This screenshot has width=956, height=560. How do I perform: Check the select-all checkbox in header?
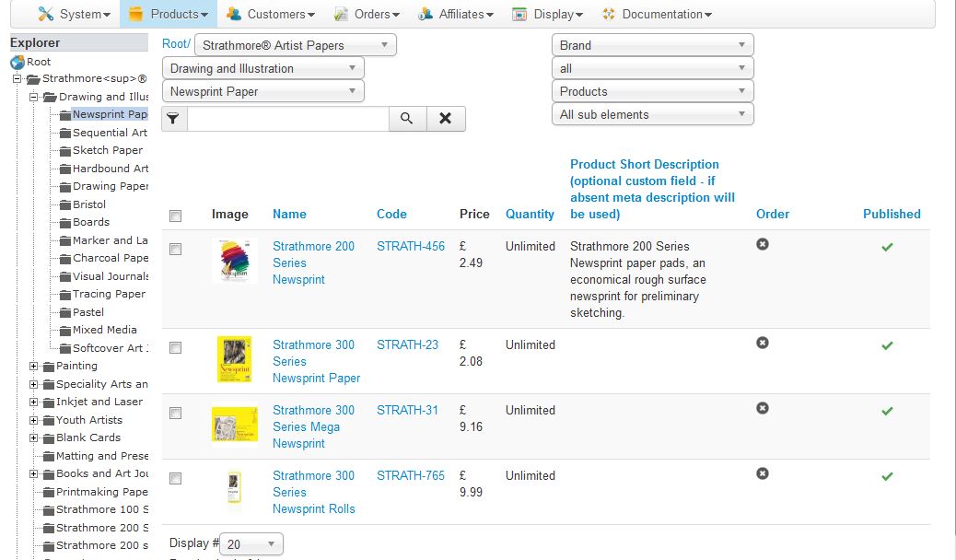[x=176, y=216]
